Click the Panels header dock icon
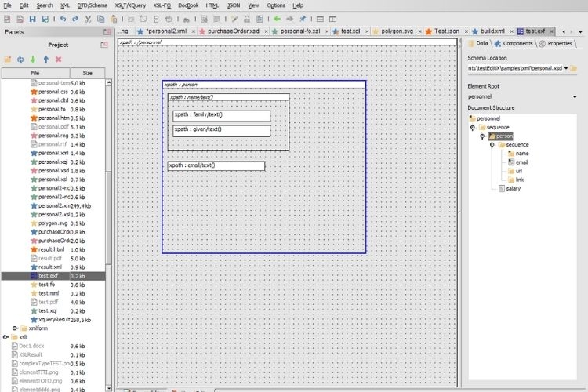 [107, 32]
